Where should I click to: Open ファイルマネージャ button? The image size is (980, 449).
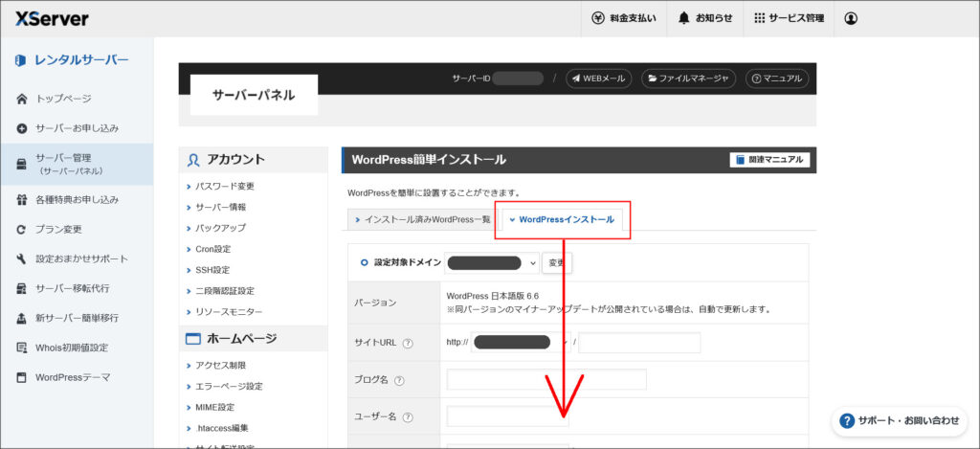689,79
